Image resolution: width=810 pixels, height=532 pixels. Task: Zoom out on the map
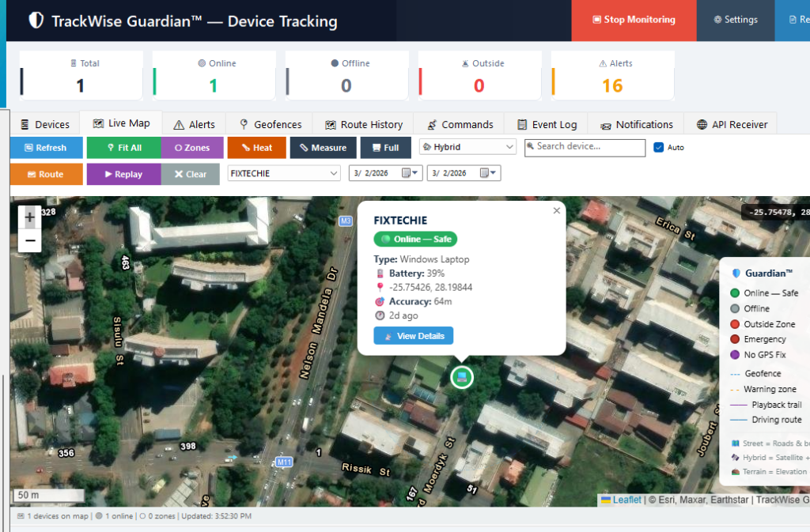pos(30,240)
